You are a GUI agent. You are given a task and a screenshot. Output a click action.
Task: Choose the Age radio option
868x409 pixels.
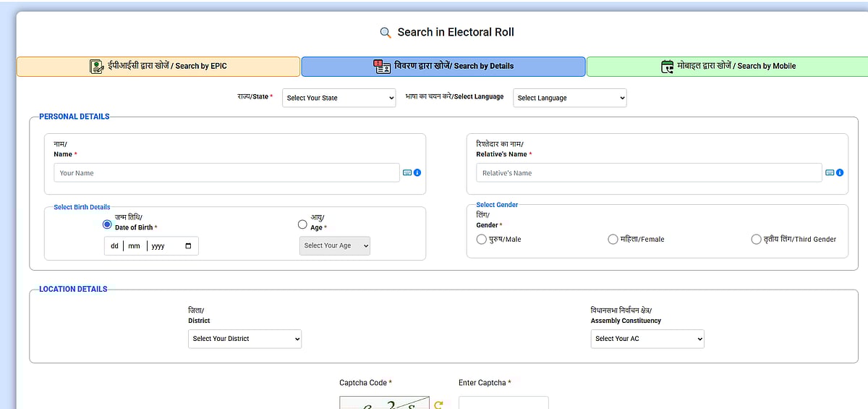302,224
